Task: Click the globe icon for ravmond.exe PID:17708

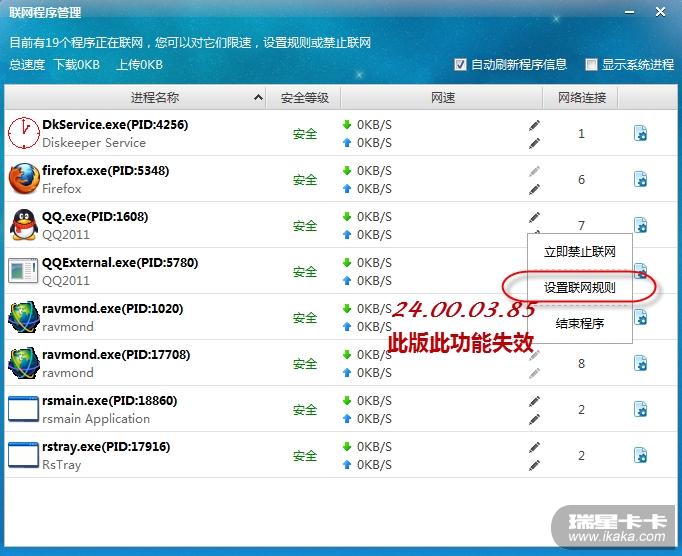Action: 24,363
